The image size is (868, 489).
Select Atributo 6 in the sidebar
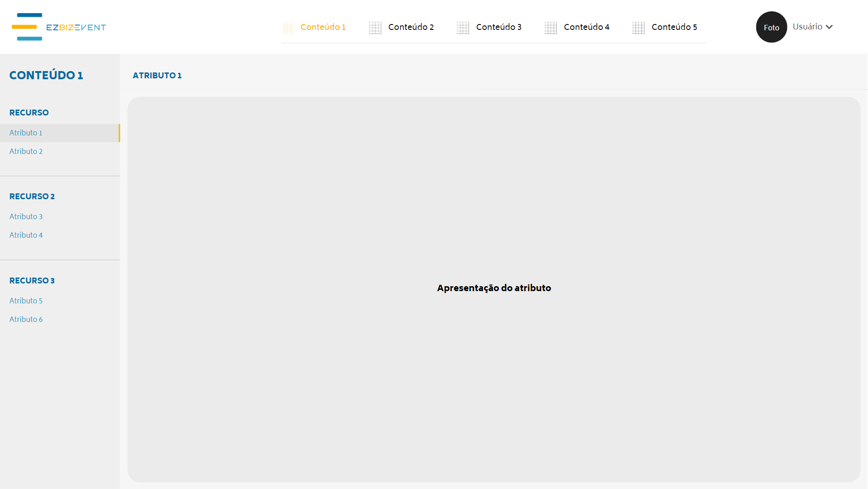26,319
